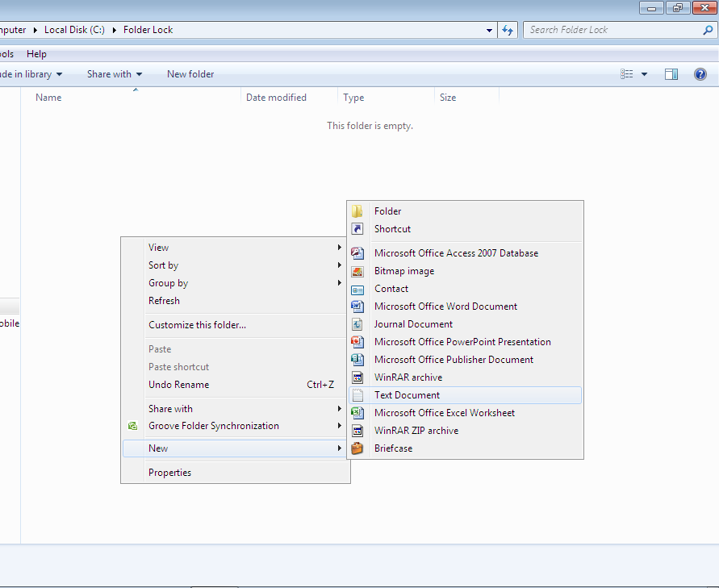Choose Microsoft Office Excel Worksheet

coord(465,413)
